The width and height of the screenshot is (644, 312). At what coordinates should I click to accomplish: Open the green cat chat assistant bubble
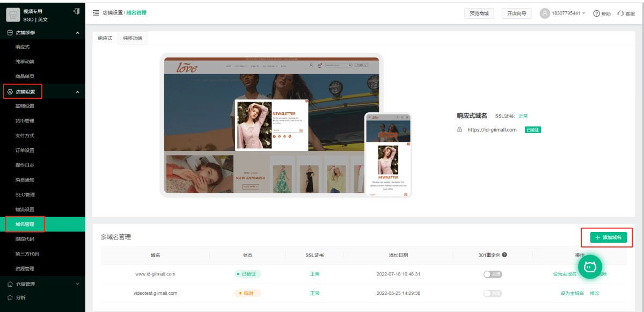point(590,266)
